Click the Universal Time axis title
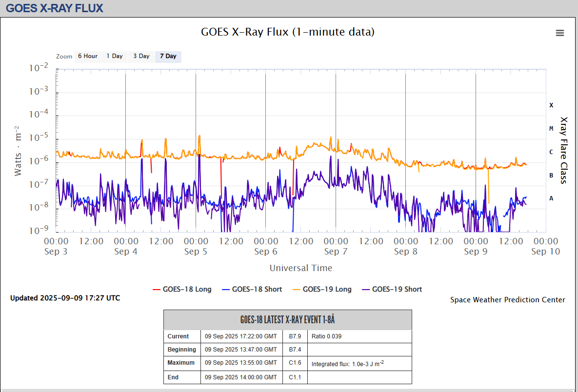Viewport: 578px width, 392px height. (x=301, y=268)
